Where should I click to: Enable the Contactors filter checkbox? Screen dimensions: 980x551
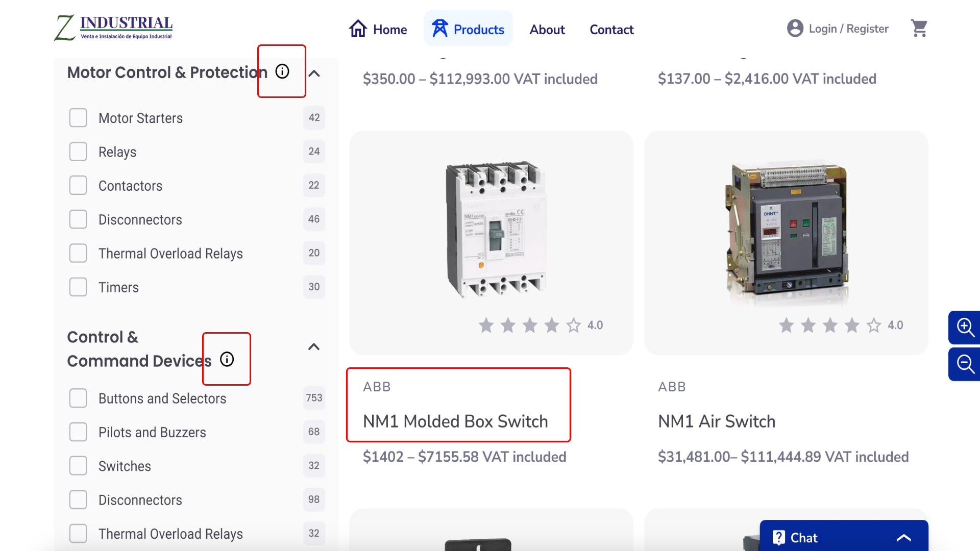click(78, 186)
